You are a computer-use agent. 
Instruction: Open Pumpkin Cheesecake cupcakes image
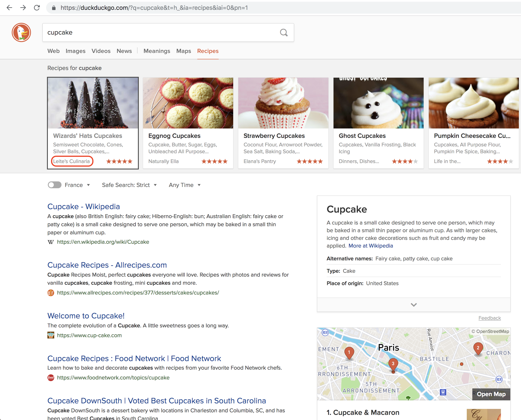[474, 103]
